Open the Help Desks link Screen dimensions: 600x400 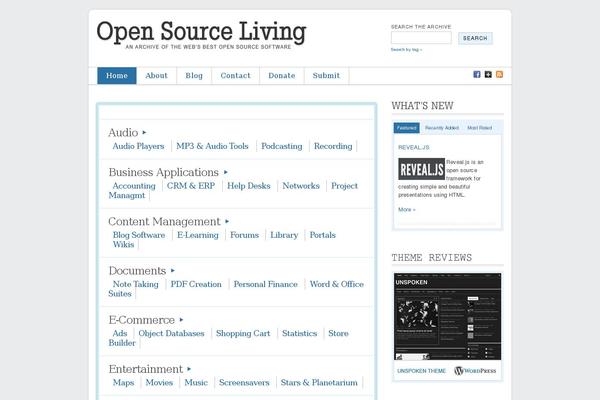tap(249, 186)
